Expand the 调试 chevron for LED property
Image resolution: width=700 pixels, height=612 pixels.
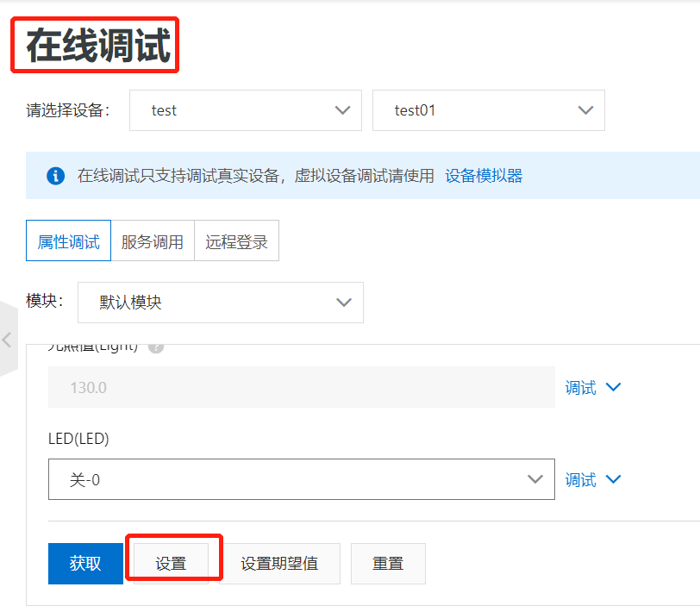613,479
